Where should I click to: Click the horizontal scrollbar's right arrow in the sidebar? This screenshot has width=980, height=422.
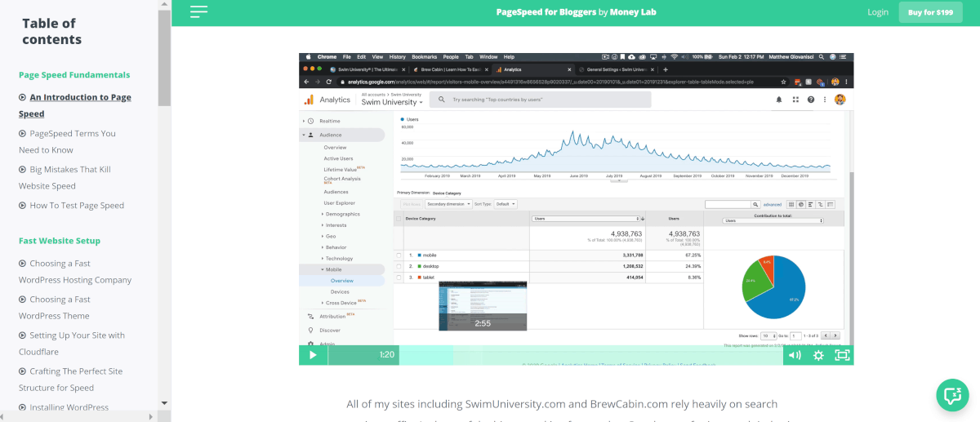click(153, 415)
